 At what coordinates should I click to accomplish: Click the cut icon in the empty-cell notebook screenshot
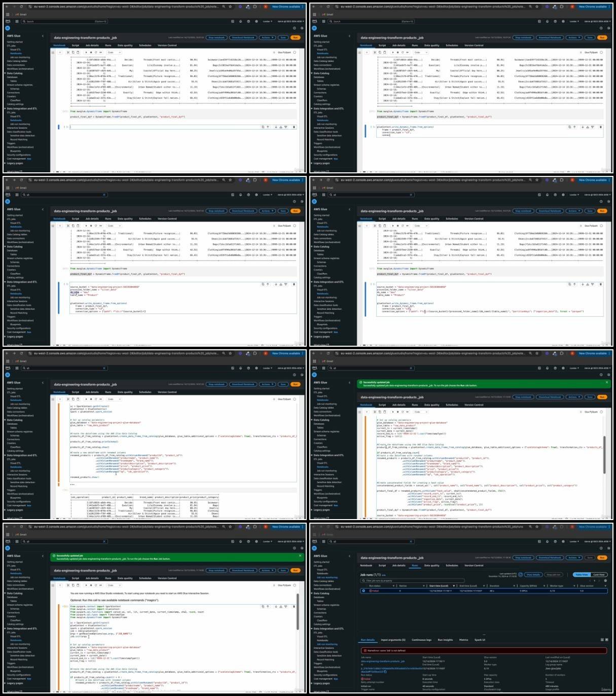(67, 52)
